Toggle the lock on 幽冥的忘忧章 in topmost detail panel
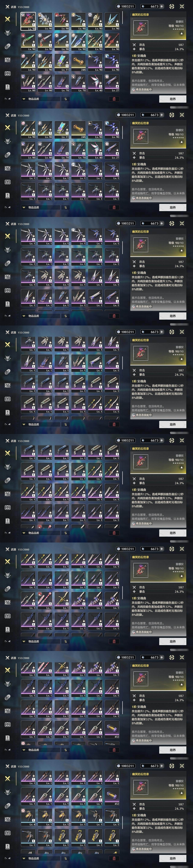 [182, 33]
